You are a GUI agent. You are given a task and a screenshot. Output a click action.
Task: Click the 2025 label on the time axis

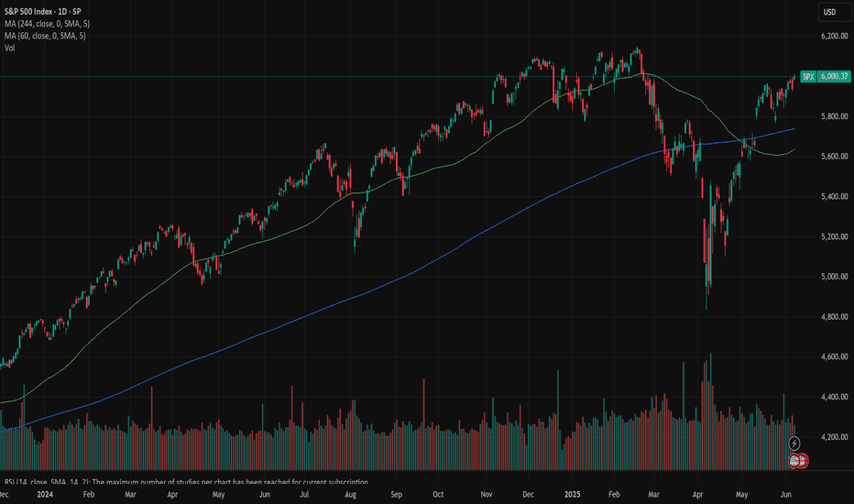(572, 495)
